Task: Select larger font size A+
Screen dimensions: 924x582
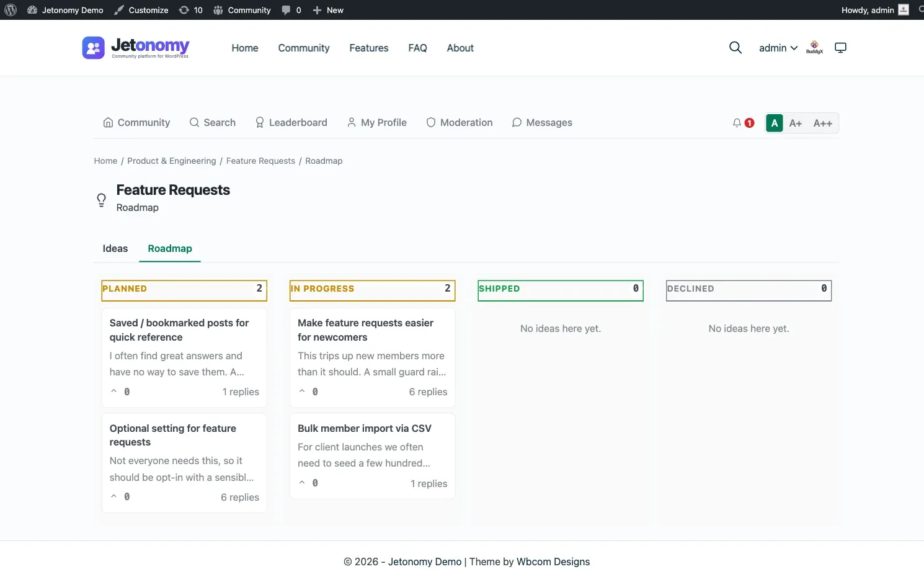Action: (x=796, y=123)
